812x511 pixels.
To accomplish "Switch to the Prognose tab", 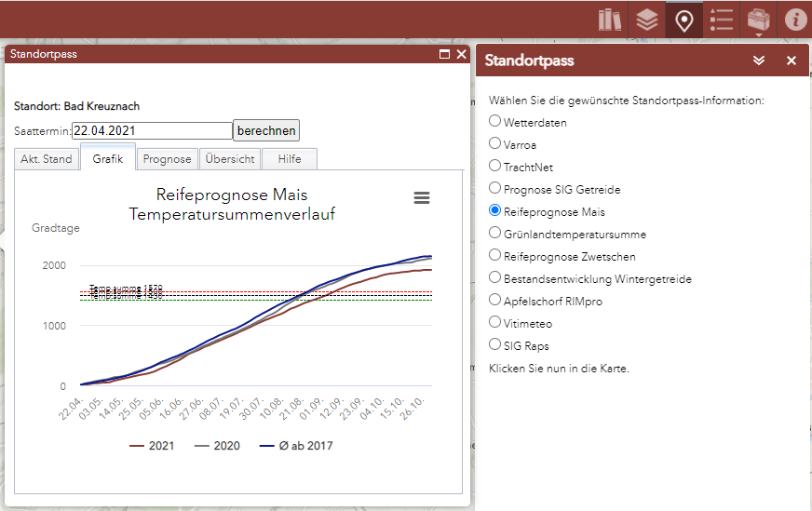I will click(167, 159).
